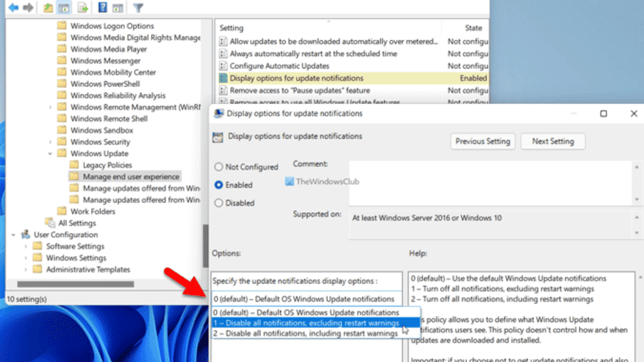Click the folder icon beside Legacy Policies

(74, 165)
